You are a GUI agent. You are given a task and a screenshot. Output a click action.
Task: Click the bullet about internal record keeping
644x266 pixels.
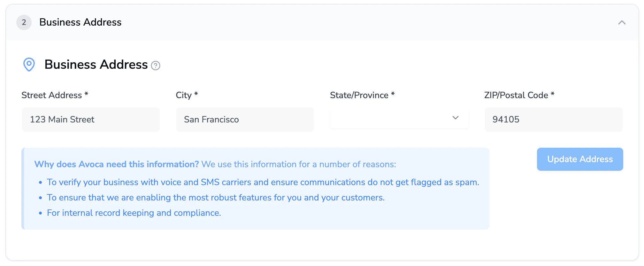(x=134, y=213)
